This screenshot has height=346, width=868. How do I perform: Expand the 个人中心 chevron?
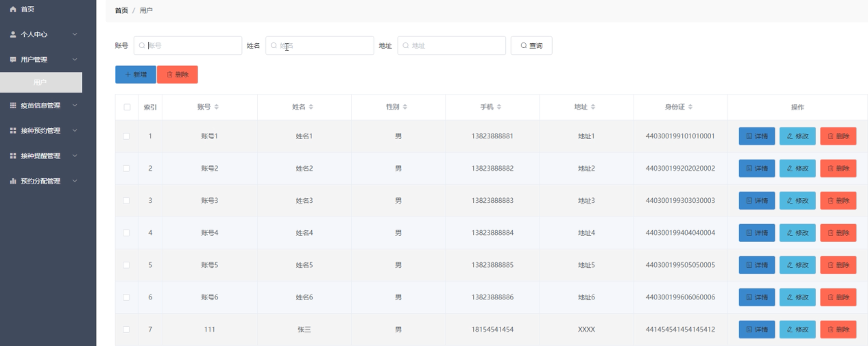[75, 34]
